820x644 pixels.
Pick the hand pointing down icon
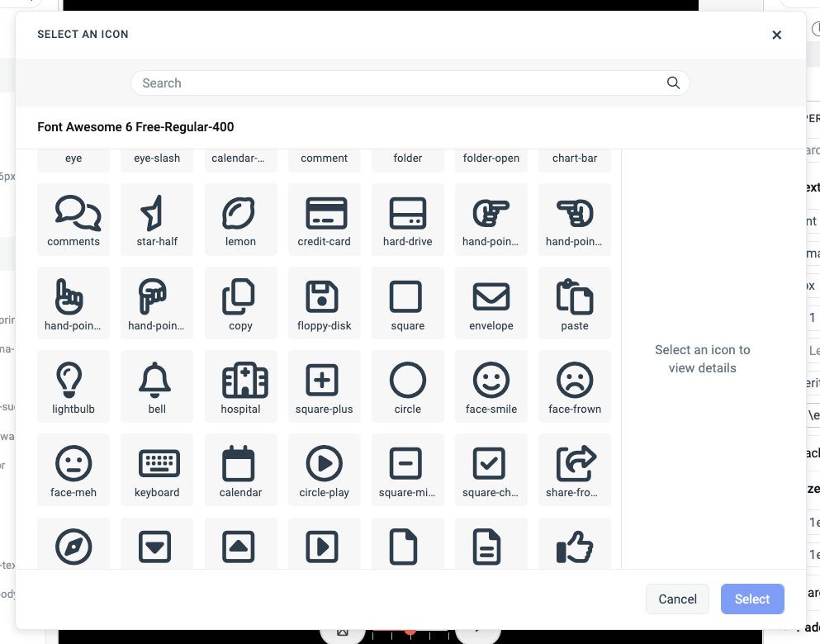pos(157,303)
